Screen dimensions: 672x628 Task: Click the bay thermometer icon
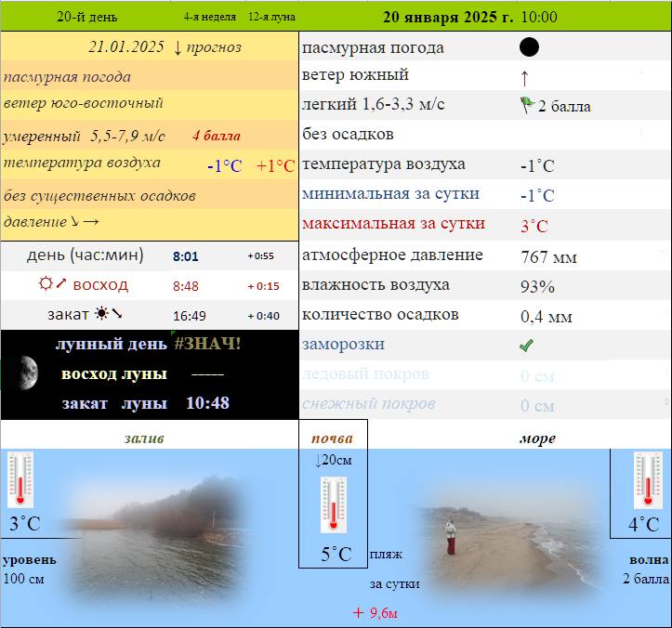pos(20,479)
